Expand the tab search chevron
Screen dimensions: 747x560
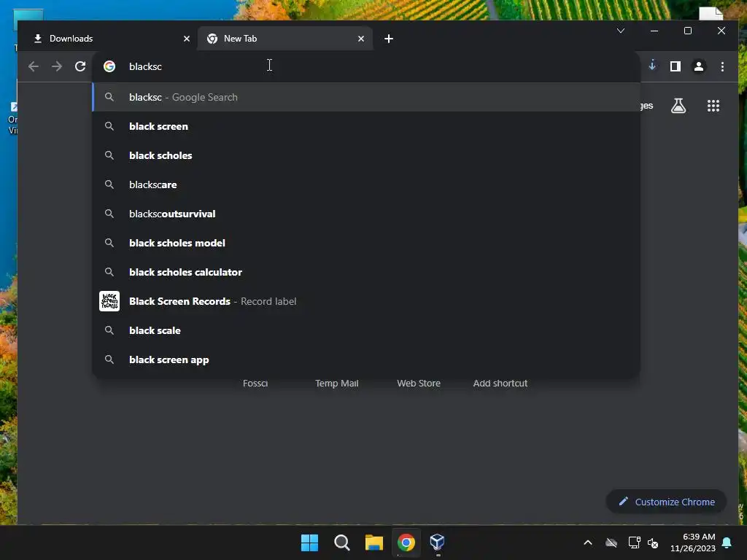620,31
